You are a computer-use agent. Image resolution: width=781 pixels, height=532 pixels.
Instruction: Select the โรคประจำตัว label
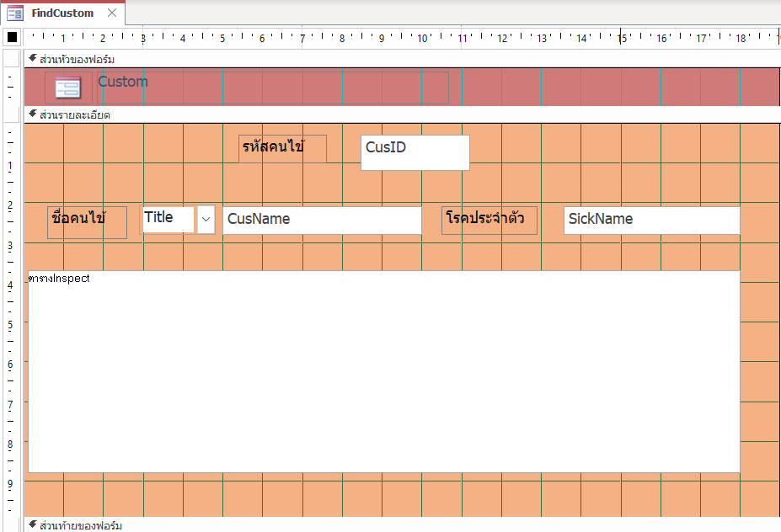click(489, 220)
